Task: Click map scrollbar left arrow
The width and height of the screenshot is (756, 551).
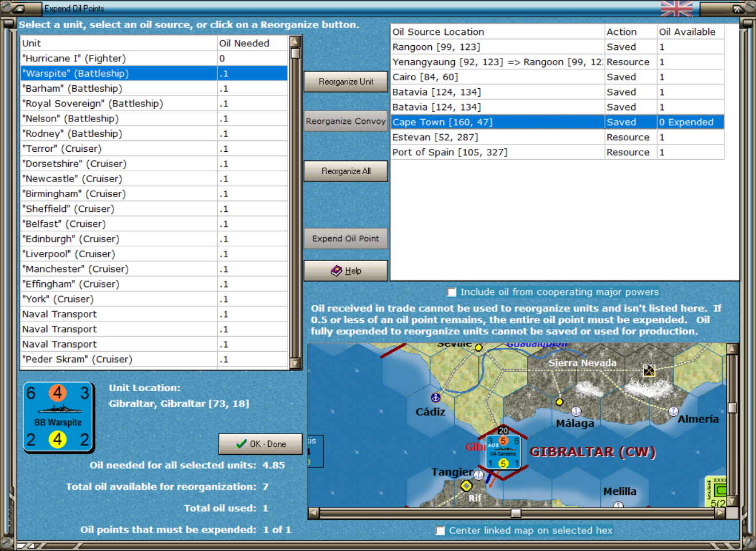Action: [313, 513]
